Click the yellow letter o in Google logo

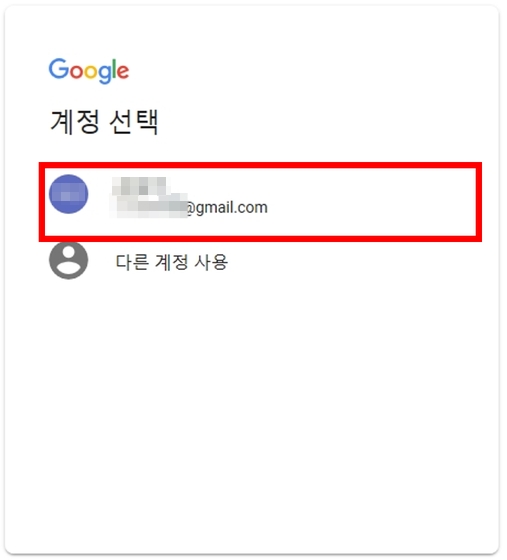coord(91,72)
